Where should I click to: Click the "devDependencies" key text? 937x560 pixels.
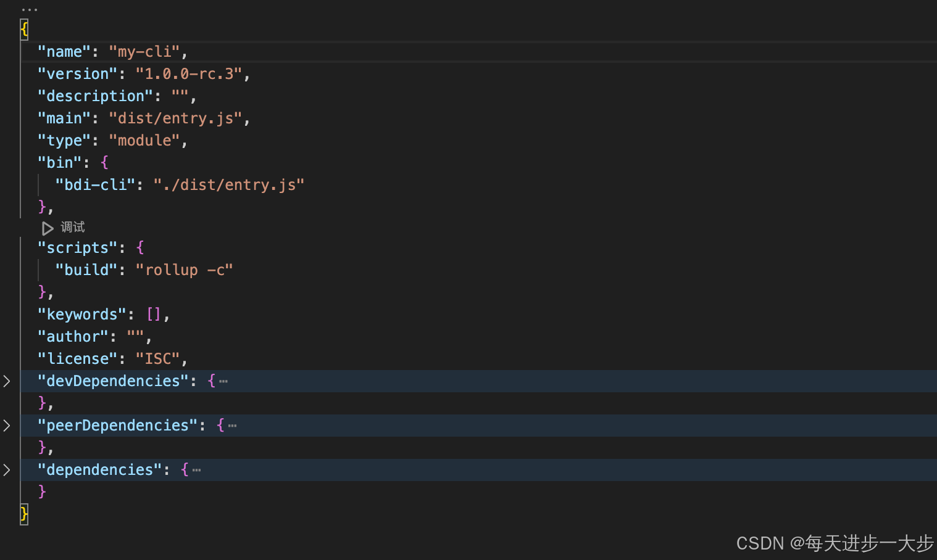tap(113, 381)
